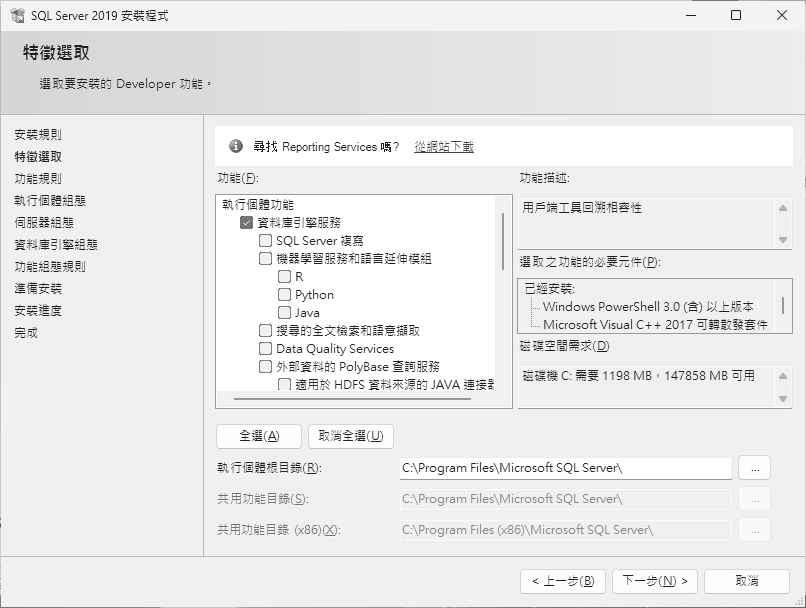Select 資料庫引擎組態 step in sidebar
This screenshot has height=608, width=806.
[x=56, y=245]
